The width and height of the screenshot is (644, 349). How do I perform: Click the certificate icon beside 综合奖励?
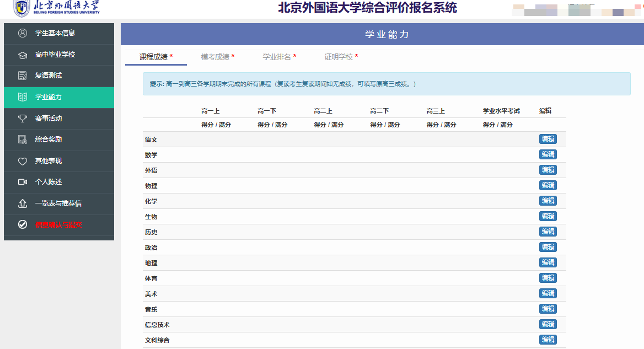click(x=23, y=139)
